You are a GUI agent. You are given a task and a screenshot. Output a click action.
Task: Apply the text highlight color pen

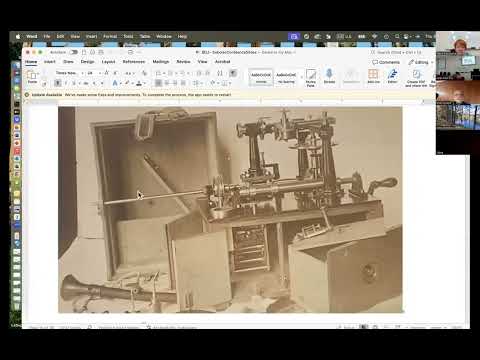coord(127,83)
